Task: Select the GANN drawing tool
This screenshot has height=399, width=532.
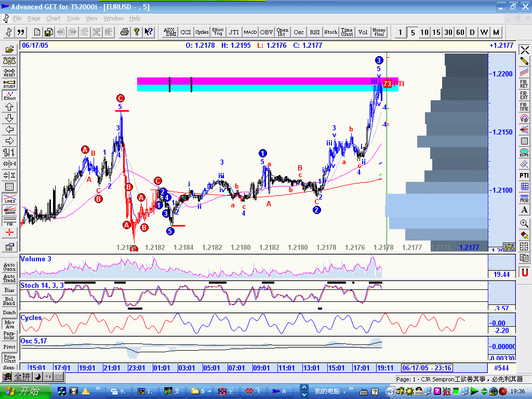Action: click(9, 211)
